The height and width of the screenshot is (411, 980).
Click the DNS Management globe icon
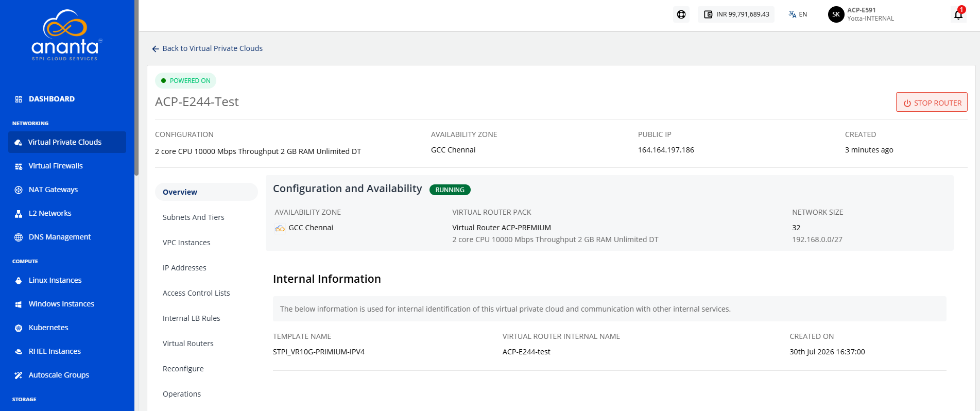19,237
